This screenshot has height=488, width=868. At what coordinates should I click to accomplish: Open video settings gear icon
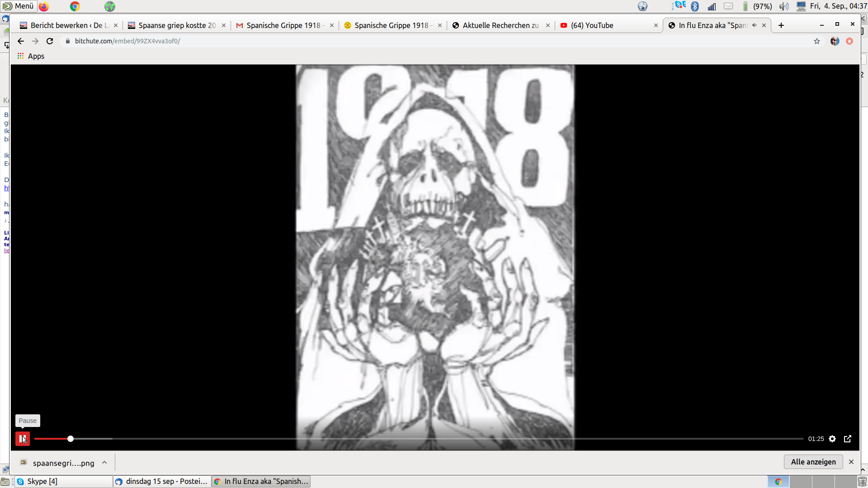pos(832,439)
